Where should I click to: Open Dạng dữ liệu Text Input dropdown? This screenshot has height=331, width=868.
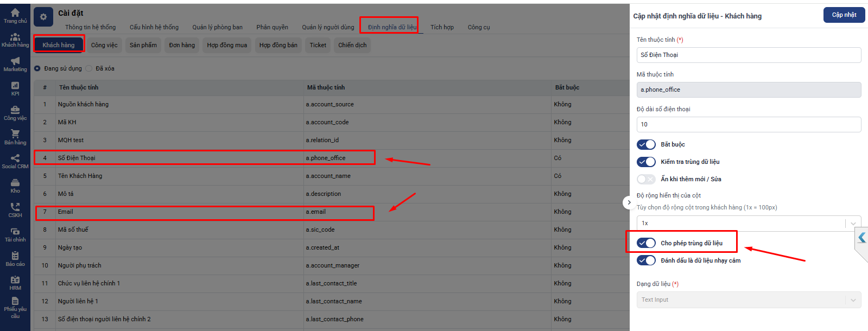tap(749, 300)
